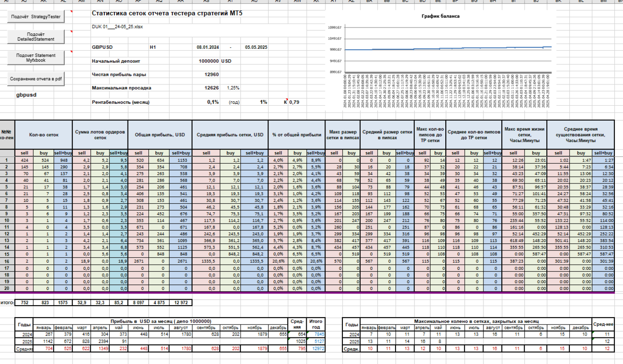Run the Подсчёт DetailedStatement button
This screenshot has height=364, width=623.
point(36,37)
